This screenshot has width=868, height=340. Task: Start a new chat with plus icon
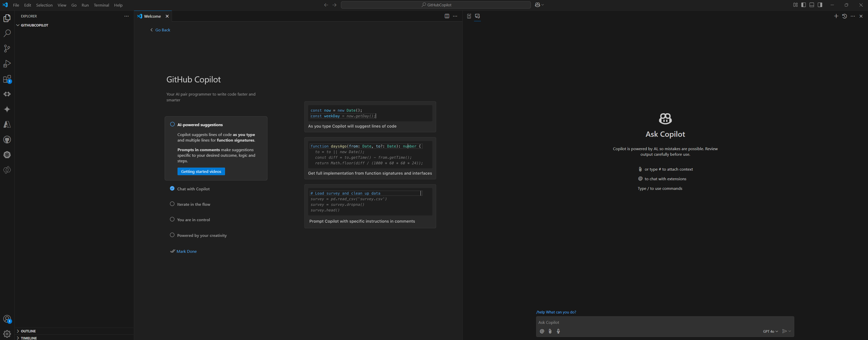tap(836, 16)
